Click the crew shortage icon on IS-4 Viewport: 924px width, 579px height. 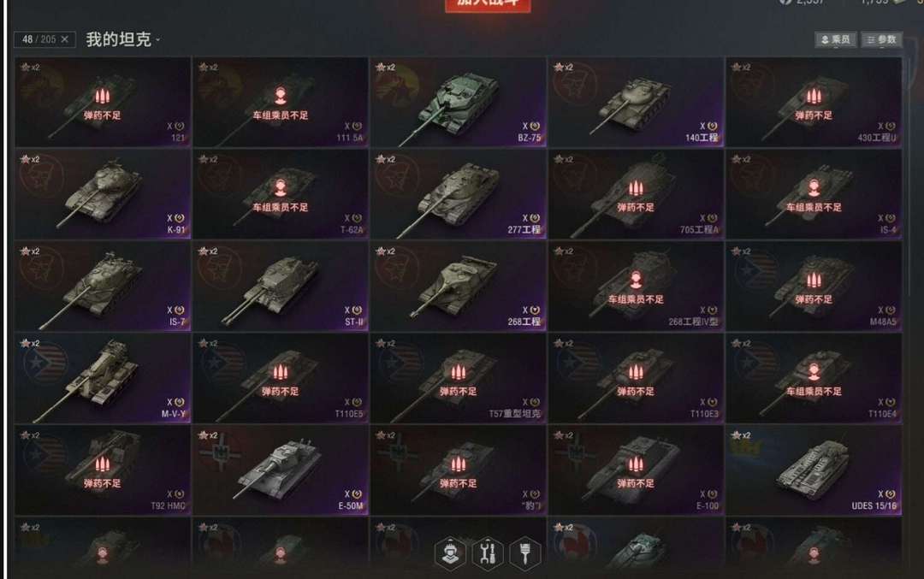coord(814,188)
